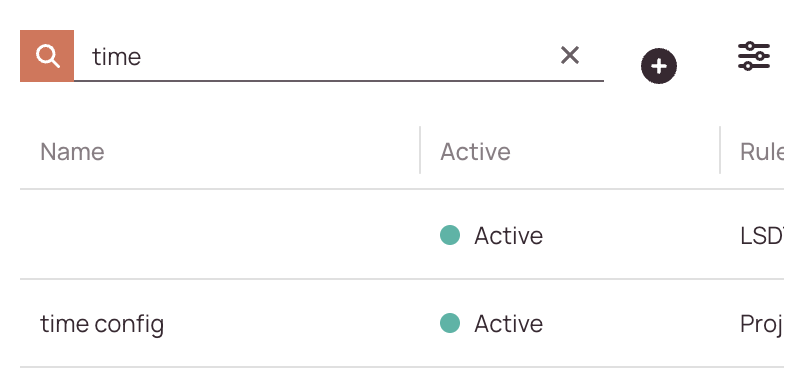
Task: Click green status dot in first row
Action: click(x=450, y=235)
